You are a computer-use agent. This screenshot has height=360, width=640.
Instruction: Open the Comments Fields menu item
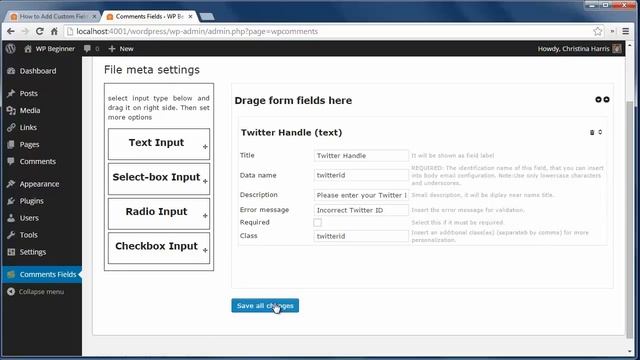tap(42, 274)
